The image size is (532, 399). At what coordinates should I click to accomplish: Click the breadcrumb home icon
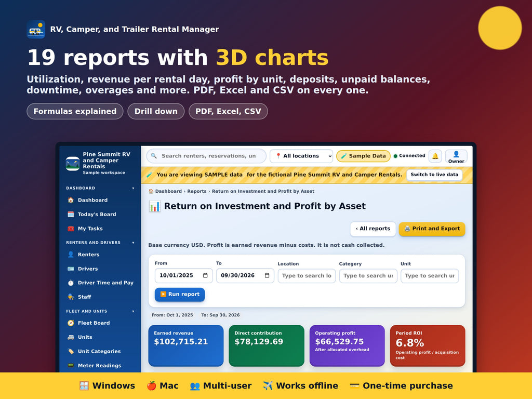(x=151, y=191)
